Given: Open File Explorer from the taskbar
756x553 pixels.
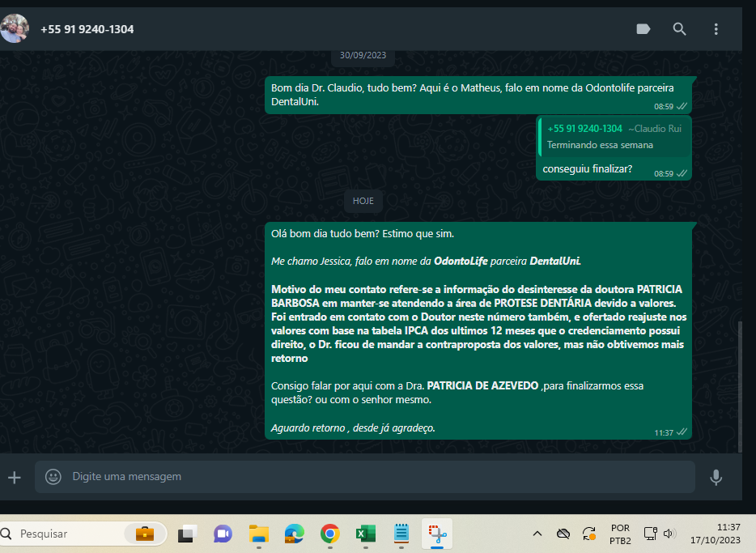Looking at the screenshot, I should [x=258, y=534].
